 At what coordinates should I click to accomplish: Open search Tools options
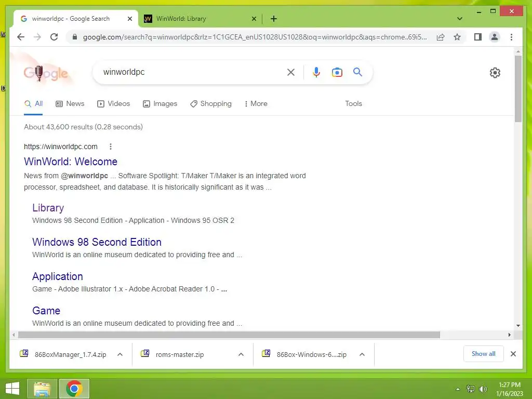[353, 104]
